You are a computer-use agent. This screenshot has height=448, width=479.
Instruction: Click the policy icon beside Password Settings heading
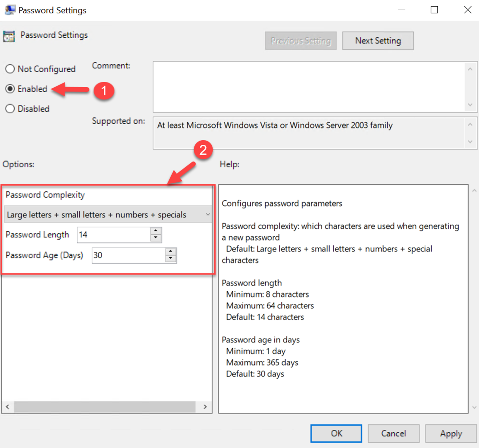(9, 36)
